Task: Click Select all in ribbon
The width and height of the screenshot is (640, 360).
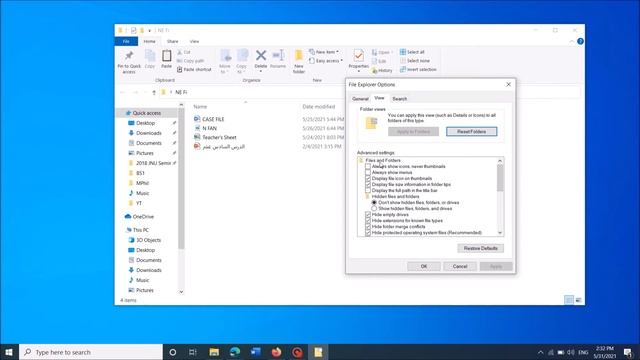Action: click(412, 52)
